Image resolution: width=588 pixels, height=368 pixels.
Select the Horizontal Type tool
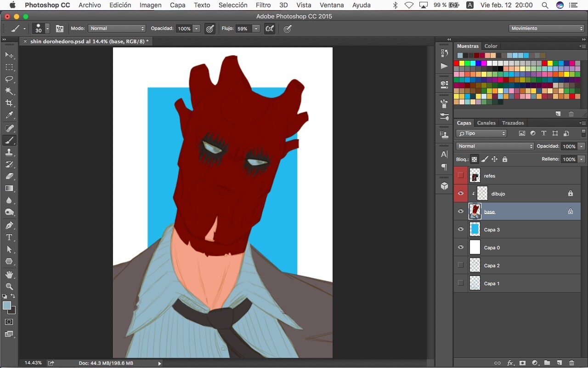click(9, 237)
